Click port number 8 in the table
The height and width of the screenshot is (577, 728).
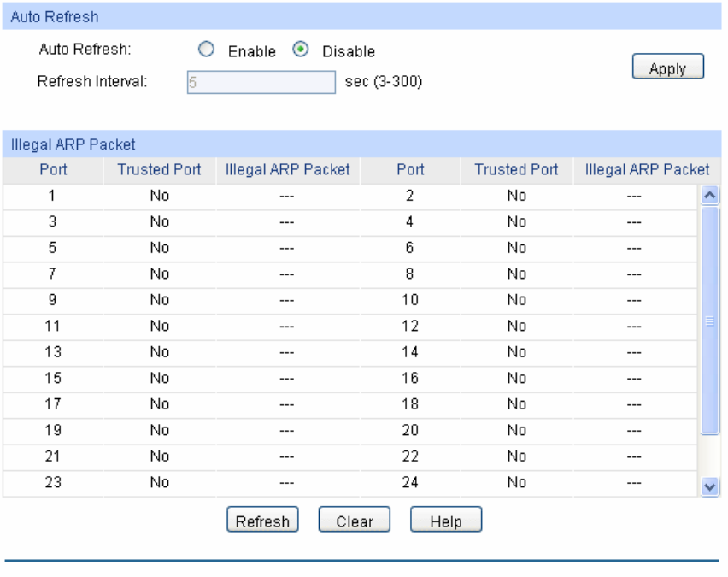pos(410,274)
